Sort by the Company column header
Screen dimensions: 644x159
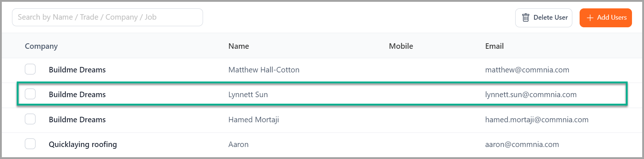41,46
